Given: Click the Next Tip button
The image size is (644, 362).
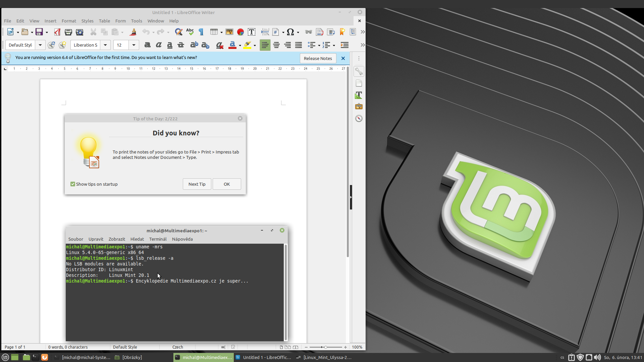Looking at the screenshot, I should 197,184.
